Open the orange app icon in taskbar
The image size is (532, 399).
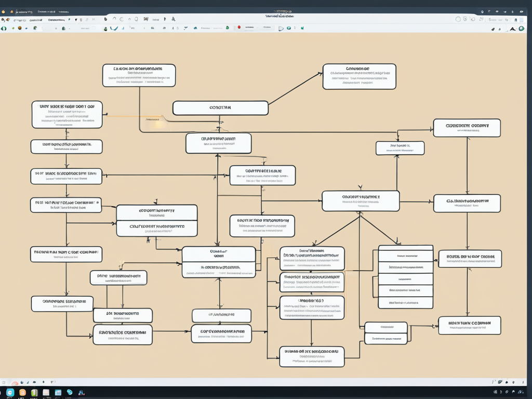(x=22, y=392)
